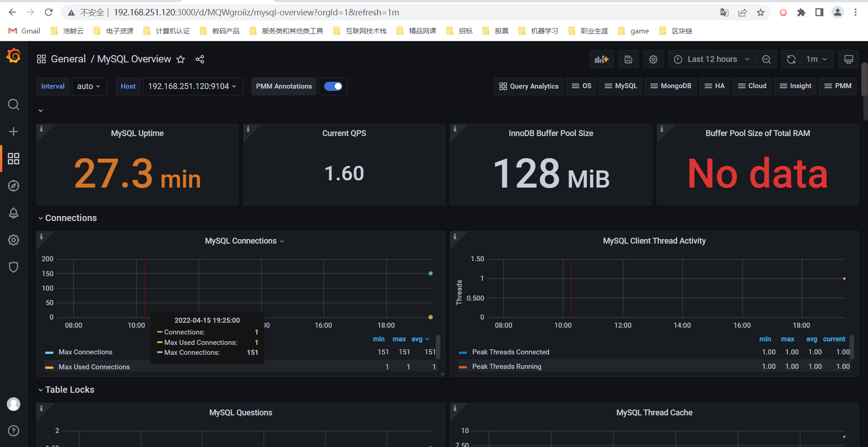
Task: Open the Query Analytics link
Action: [529, 86]
